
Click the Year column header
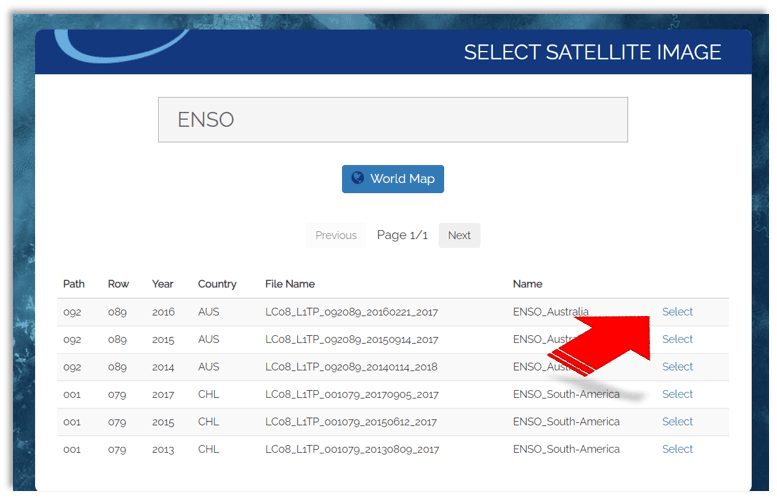pos(163,284)
